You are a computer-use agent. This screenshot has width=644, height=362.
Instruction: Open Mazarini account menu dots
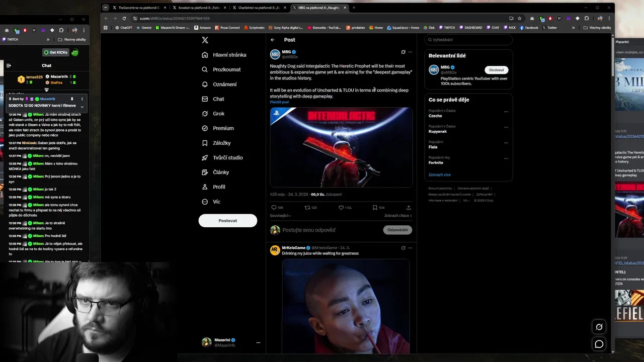[x=258, y=342]
